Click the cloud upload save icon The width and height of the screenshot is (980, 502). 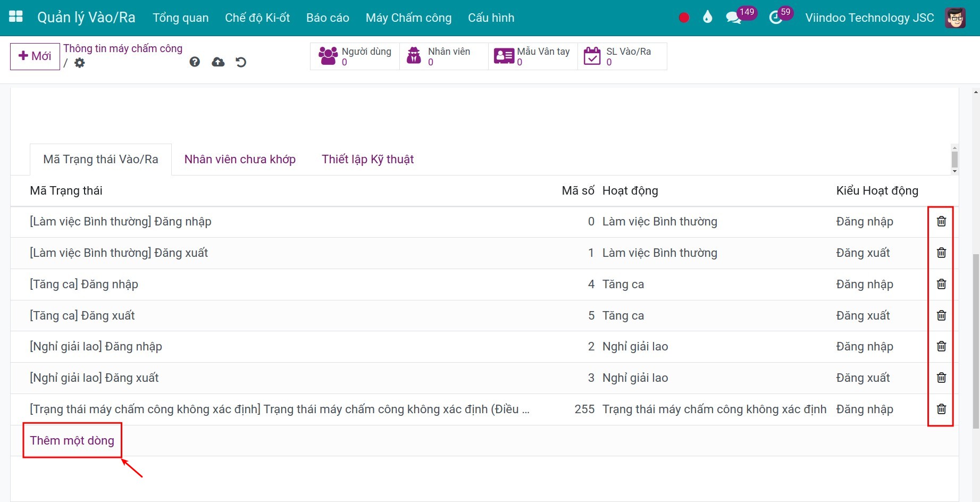[218, 62]
